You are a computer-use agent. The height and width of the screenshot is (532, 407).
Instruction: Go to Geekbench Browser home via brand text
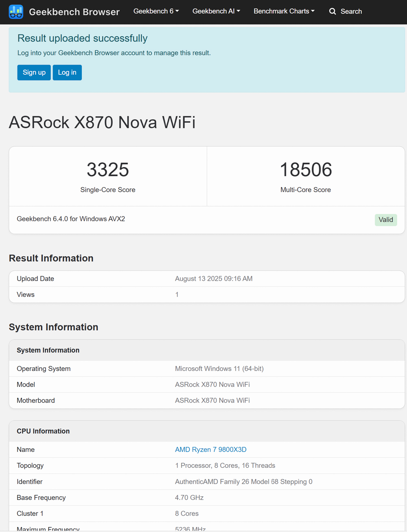click(x=74, y=12)
